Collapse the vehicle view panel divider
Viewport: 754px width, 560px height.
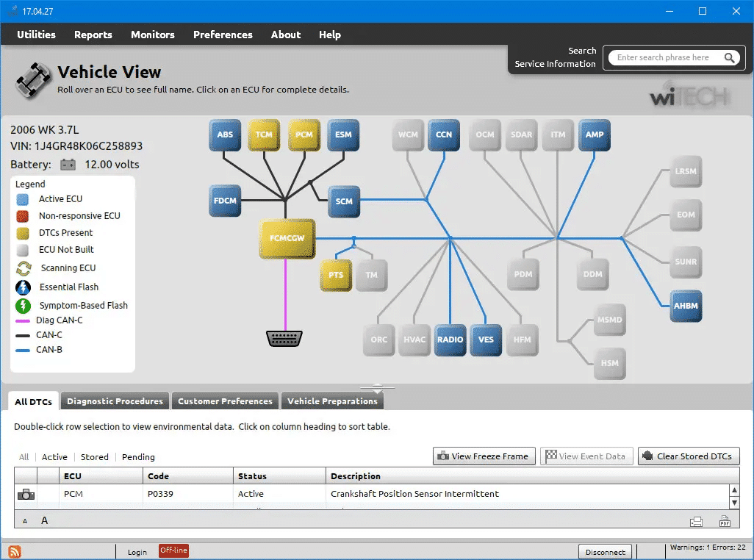click(377, 386)
